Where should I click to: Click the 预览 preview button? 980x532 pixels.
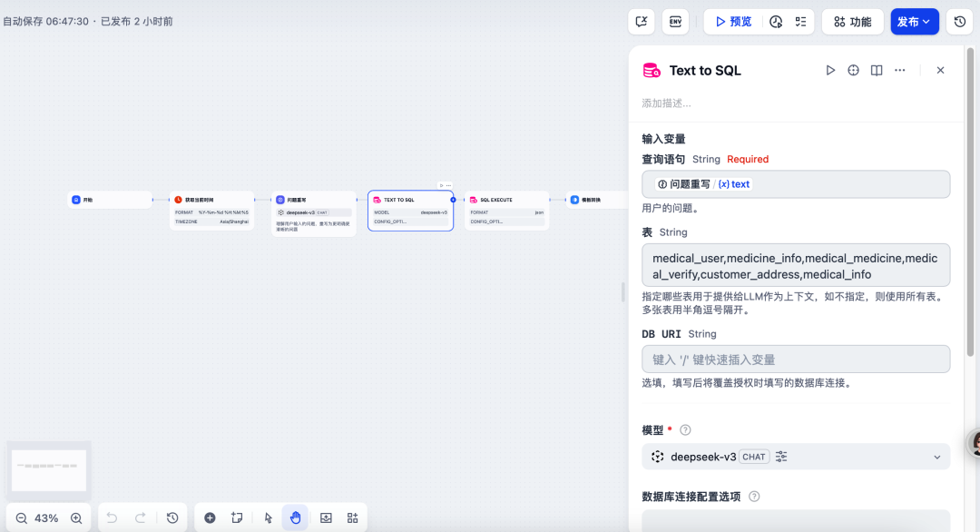pos(733,22)
